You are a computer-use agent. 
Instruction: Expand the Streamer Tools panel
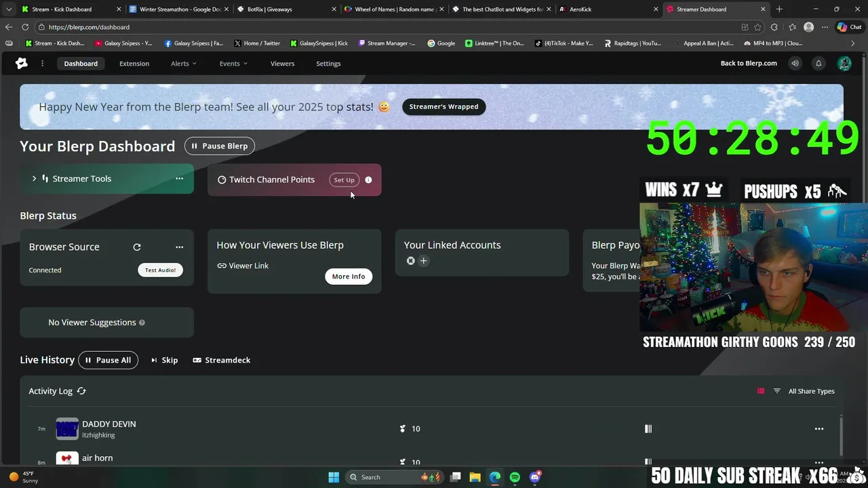(x=34, y=178)
